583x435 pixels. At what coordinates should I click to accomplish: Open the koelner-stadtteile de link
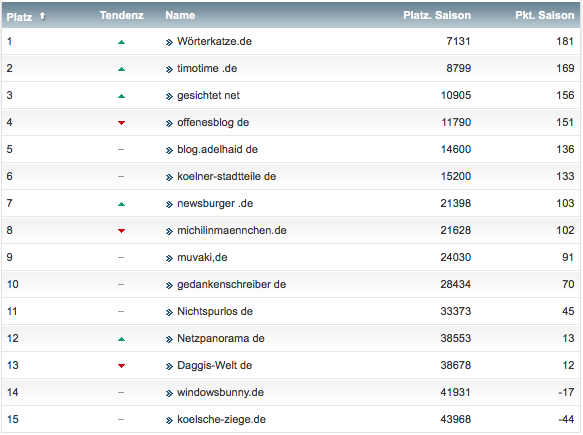point(226,176)
